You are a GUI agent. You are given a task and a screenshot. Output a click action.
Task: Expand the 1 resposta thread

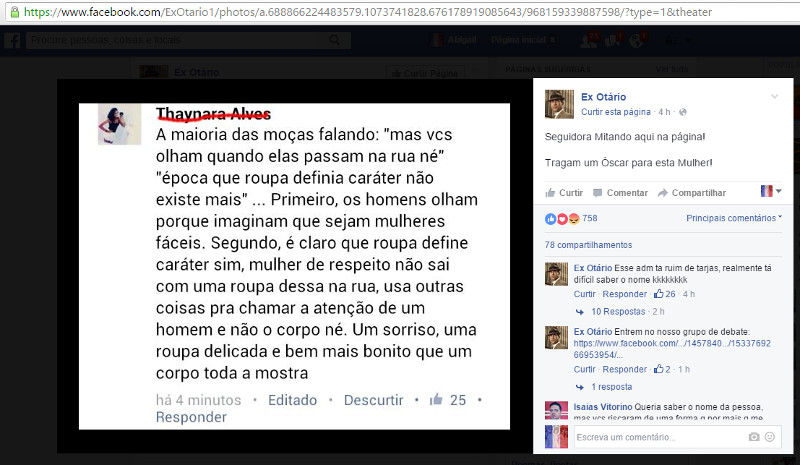[x=611, y=387]
